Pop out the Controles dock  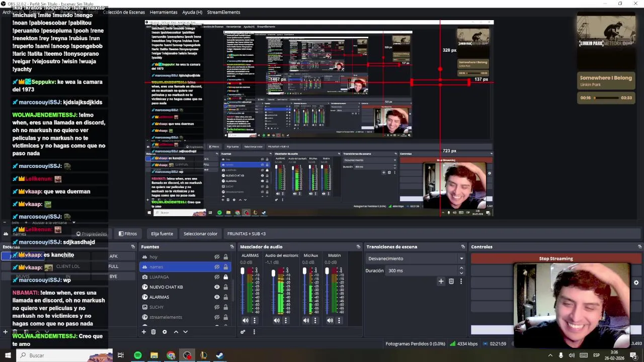coord(639,247)
